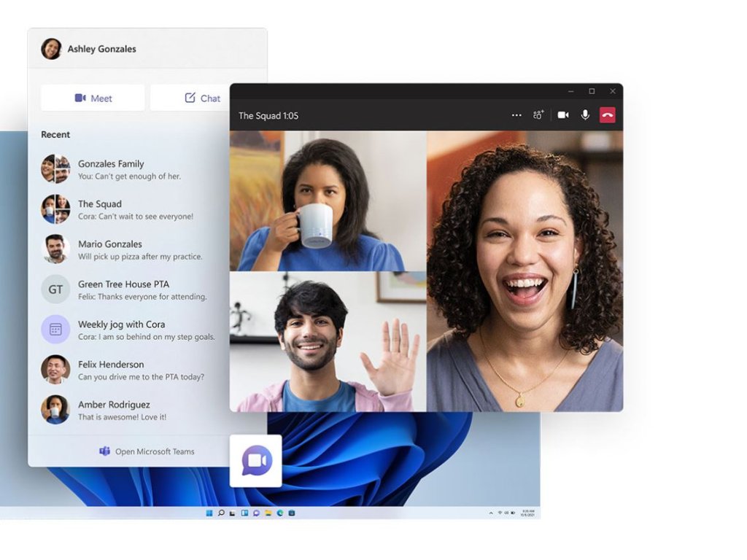The width and height of the screenshot is (747, 560).
Task: Mute the microphone in the call
Action: click(x=584, y=115)
